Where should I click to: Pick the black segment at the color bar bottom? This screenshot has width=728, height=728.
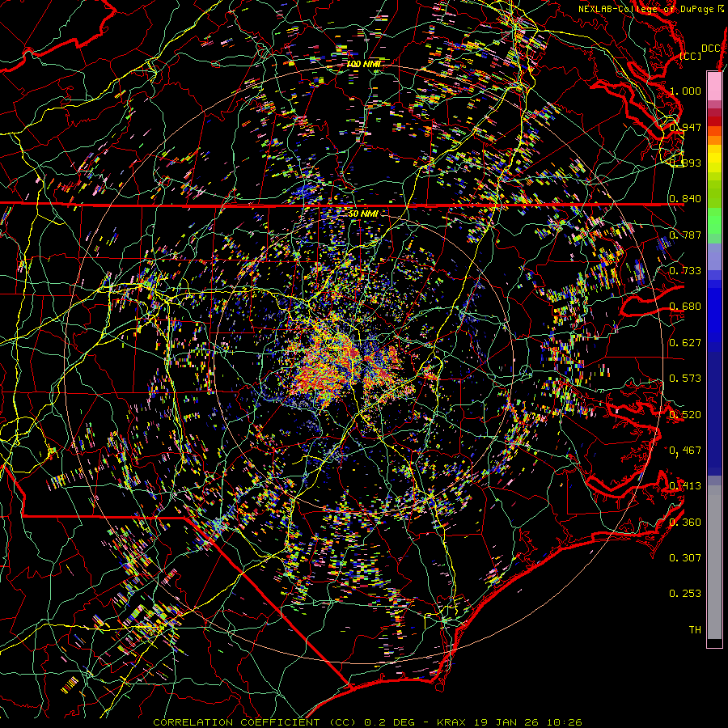coord(714,642)
